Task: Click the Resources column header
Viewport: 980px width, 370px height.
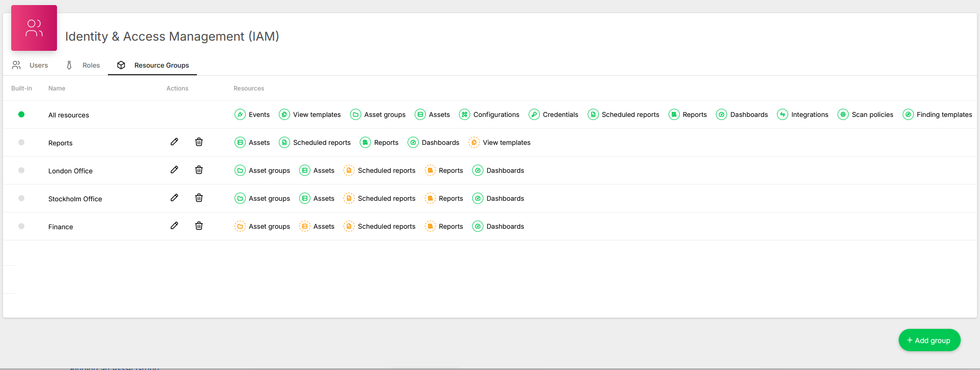Action: coord(249,88)
